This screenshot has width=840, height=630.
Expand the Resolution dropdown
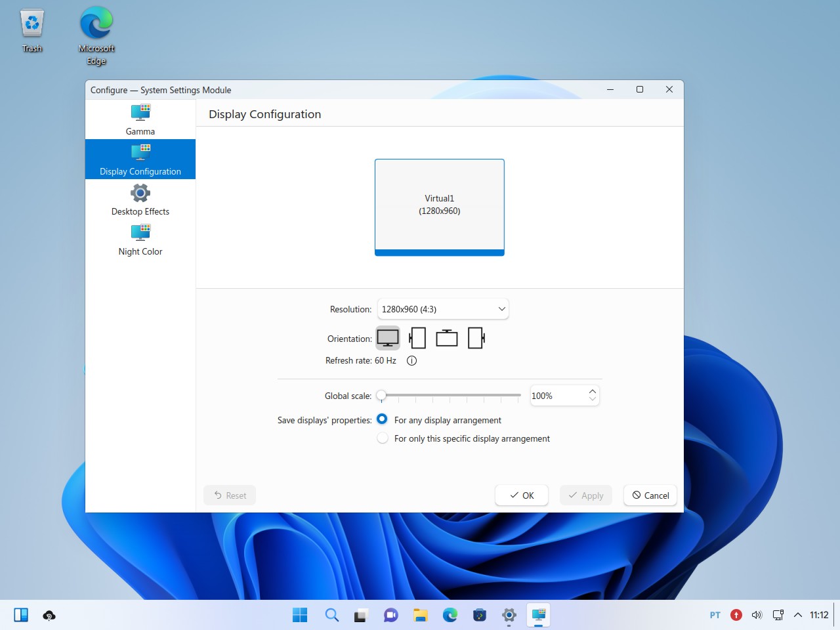(443, 309)
